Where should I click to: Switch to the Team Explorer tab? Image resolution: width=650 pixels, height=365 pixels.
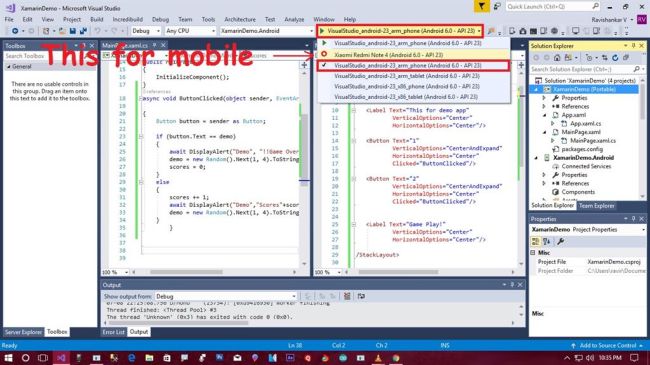(x=597, y=206)
